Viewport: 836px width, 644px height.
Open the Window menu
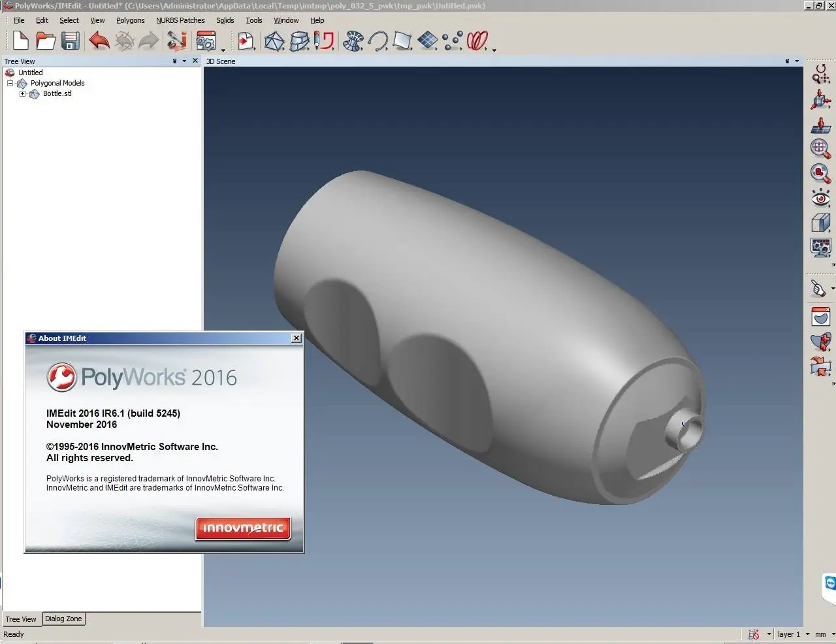[286, 20]
